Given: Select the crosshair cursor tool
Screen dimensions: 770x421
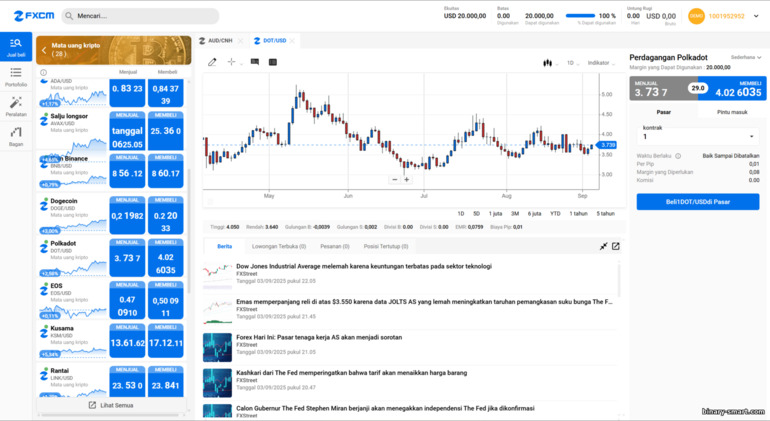Looking at the screenshot, I should (231, 62).
